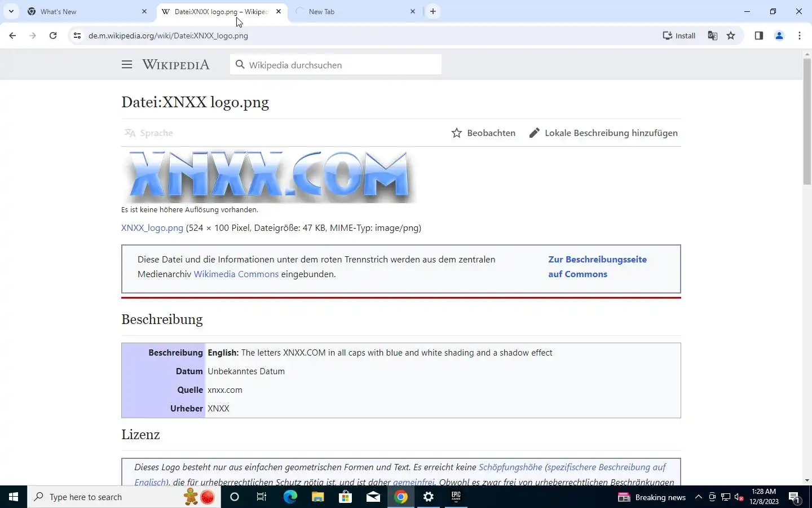812x508 pixels.
Task: Click the browser forward arrow
Action: click(33, 36)
